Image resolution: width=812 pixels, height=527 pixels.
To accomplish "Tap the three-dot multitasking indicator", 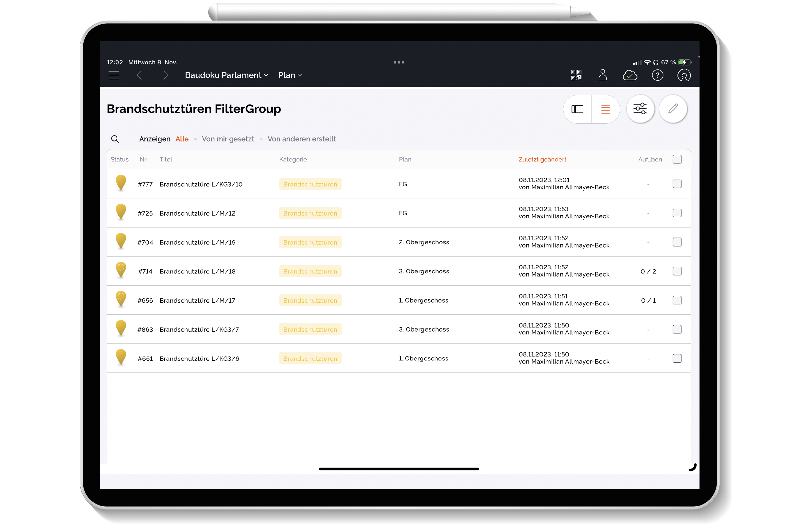I will [399, 62].
